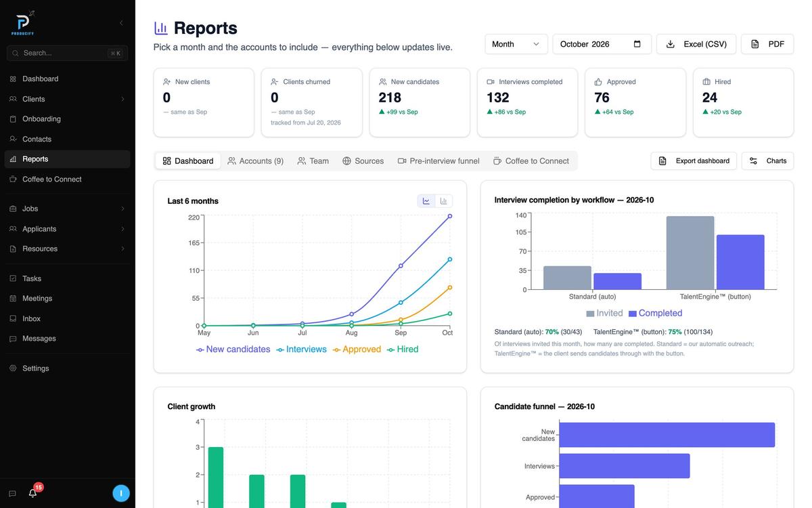Open the Charts settings button

(x=767, y=161)
